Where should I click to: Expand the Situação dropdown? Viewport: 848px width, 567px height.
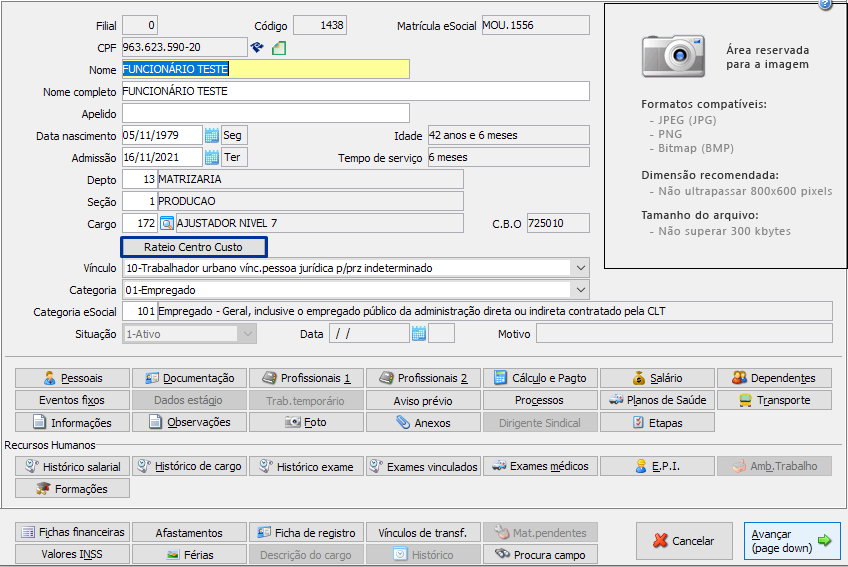click(x=247, y=334)
